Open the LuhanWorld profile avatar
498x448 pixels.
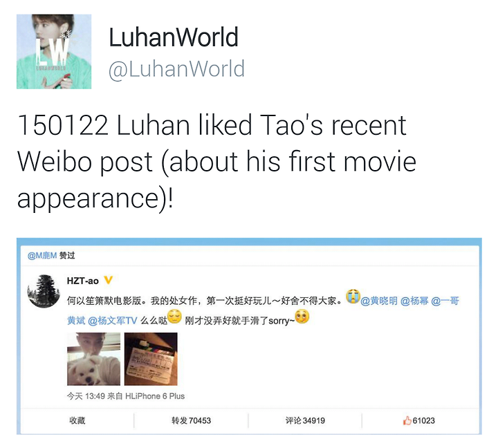click(x=54, y=51)
